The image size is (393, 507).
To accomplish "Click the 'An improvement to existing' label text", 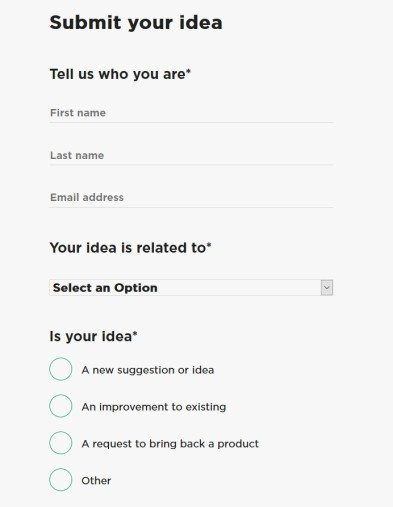I will (154, 407).
